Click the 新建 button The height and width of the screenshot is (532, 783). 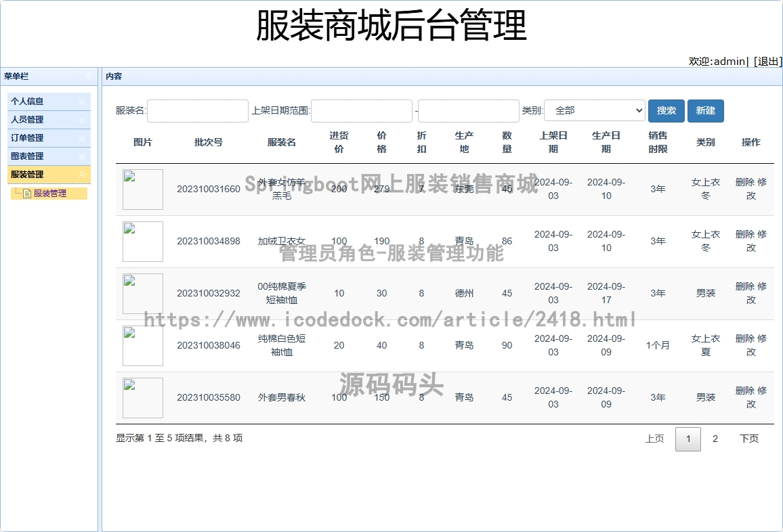click(x=706, y=111)
